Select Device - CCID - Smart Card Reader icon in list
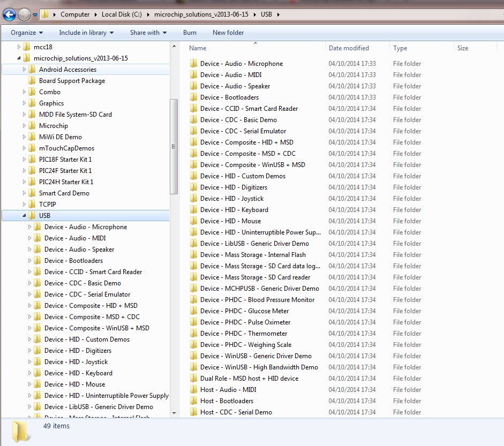This screenshot has height=446, width=504. point(193,109)
